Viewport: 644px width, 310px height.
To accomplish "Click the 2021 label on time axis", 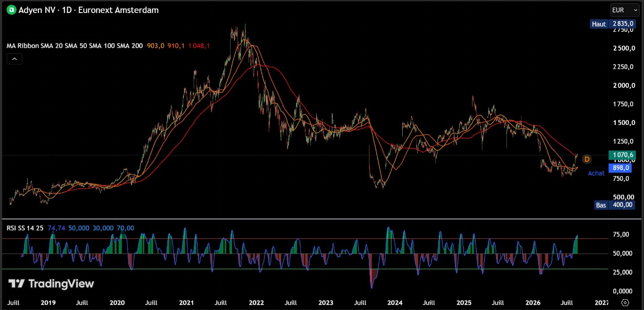I will (187, 302).
